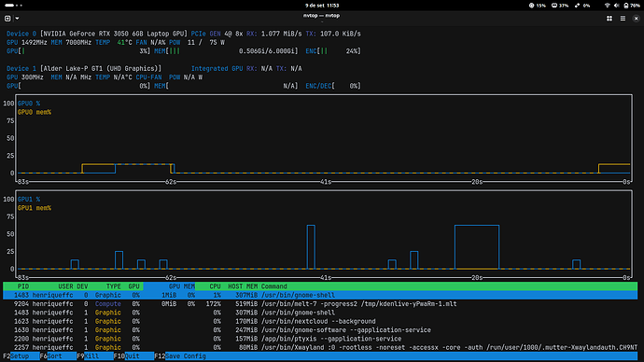Click the Command column header
The height and width of the screenshot is (362, 644).
click(x=274, y=286)
